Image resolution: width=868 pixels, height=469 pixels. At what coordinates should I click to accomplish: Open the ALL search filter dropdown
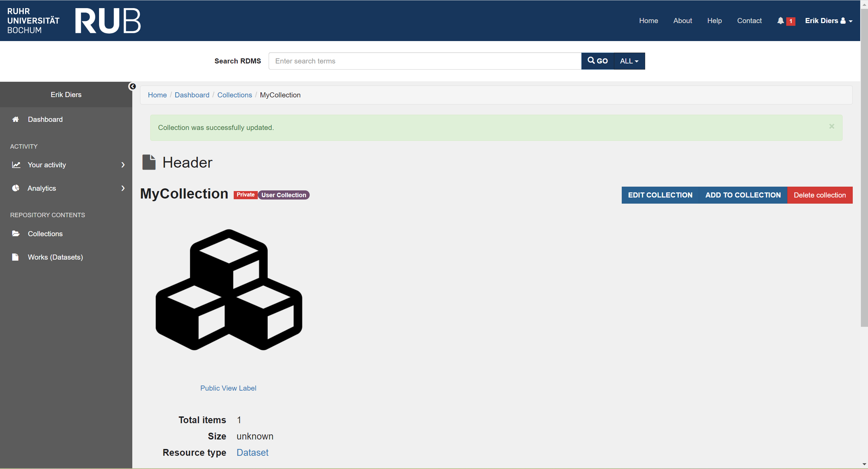tap(629, 61)
